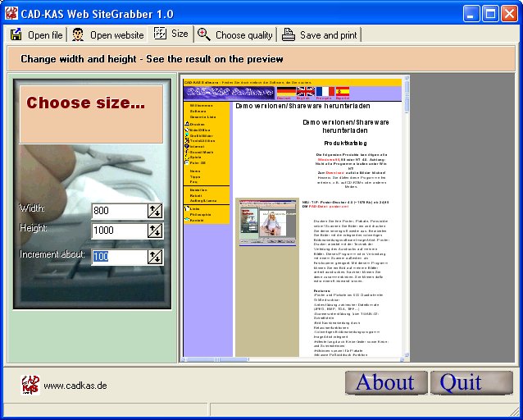Viewport: 523px width, 420px height.
Task: Switch to the Open website tab
Action: click(x=108, y=35)
